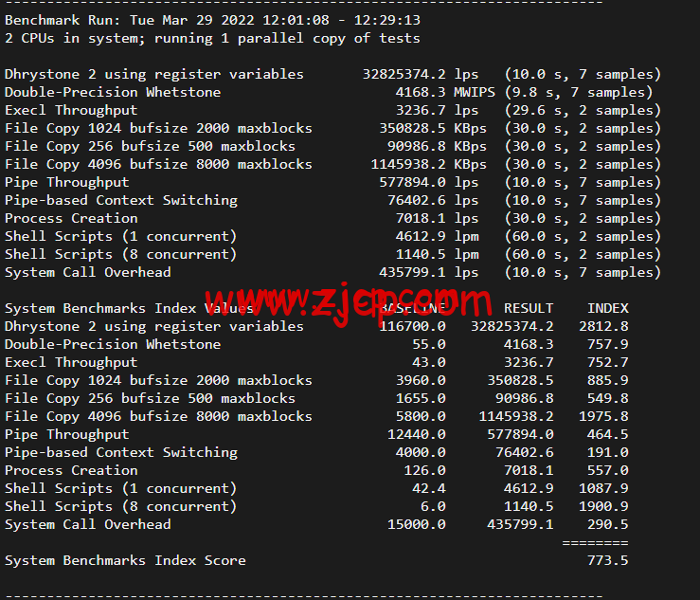
Task: Click the Dhrystone value 32825374.2 lps
Action: point(420,74)
